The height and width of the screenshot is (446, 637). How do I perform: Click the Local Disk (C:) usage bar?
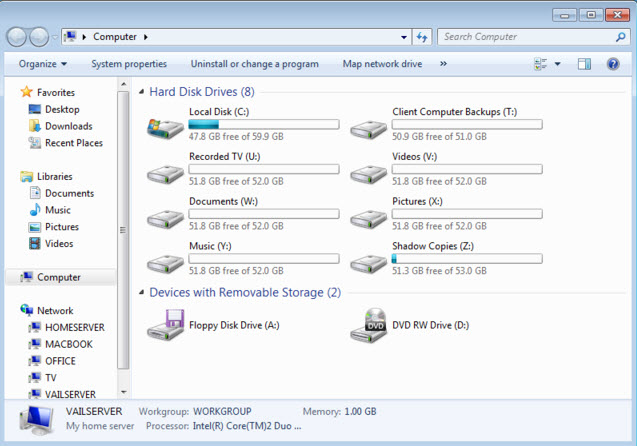tap(264, 124)
